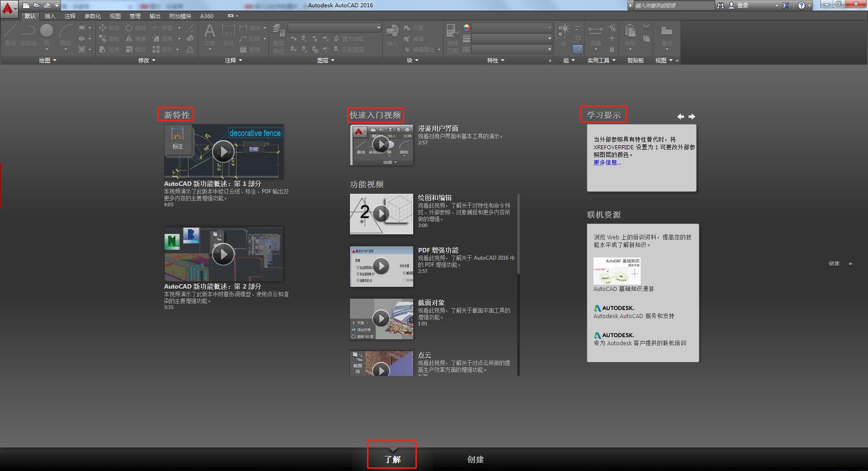Open the layer name dropdown list
The width and height of the screenshot is (868, 471).
pyautogui.click(x=335, y=28)
